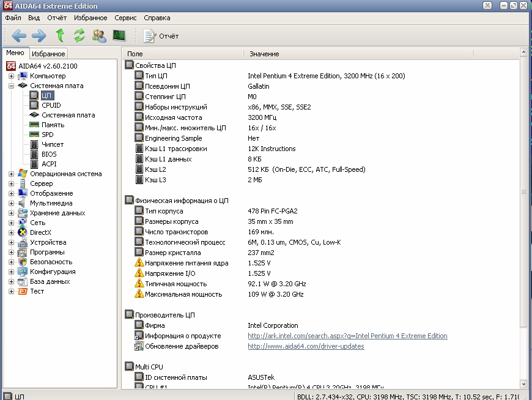Click the Сеть network icon
The width and height of the screenshot is (532, 400).
click(x=23, y=223)
